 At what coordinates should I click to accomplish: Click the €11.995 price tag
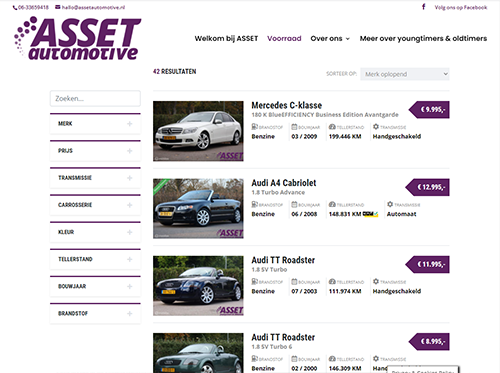[428, 264]
